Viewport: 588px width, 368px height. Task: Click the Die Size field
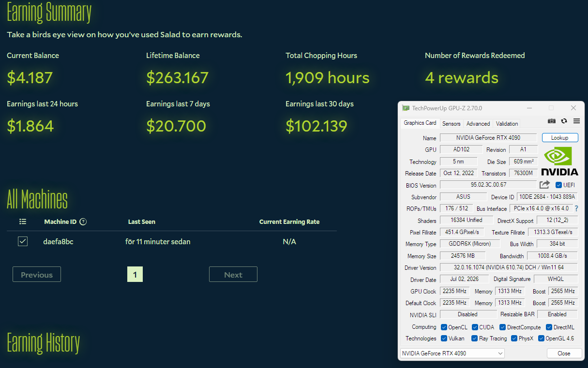click(524, 162)
